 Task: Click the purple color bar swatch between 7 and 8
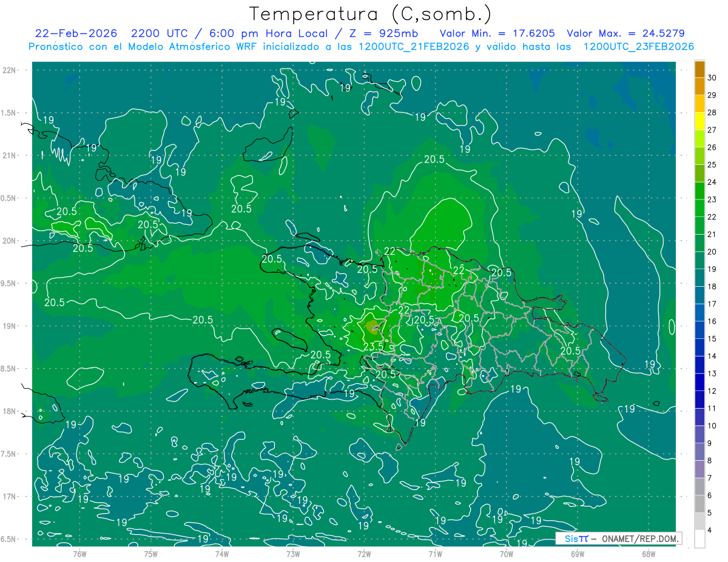(x=699, y=469)
